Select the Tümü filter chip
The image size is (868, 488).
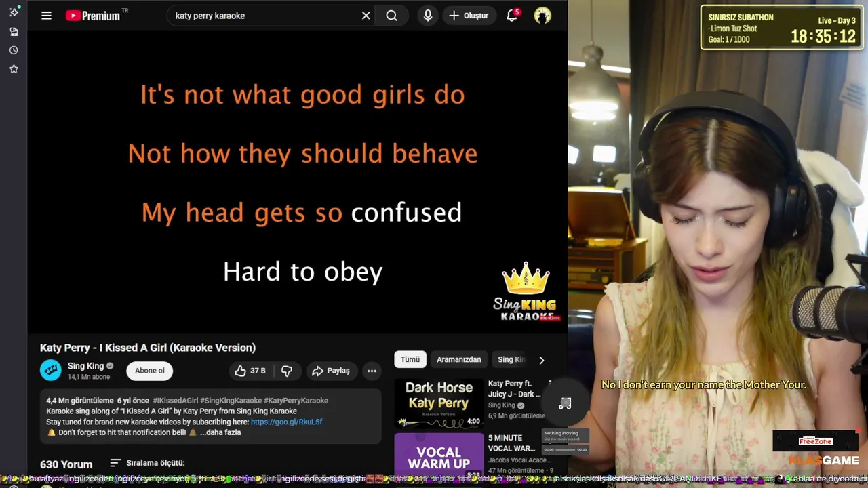pyautogui.click(x=410, y=359)
